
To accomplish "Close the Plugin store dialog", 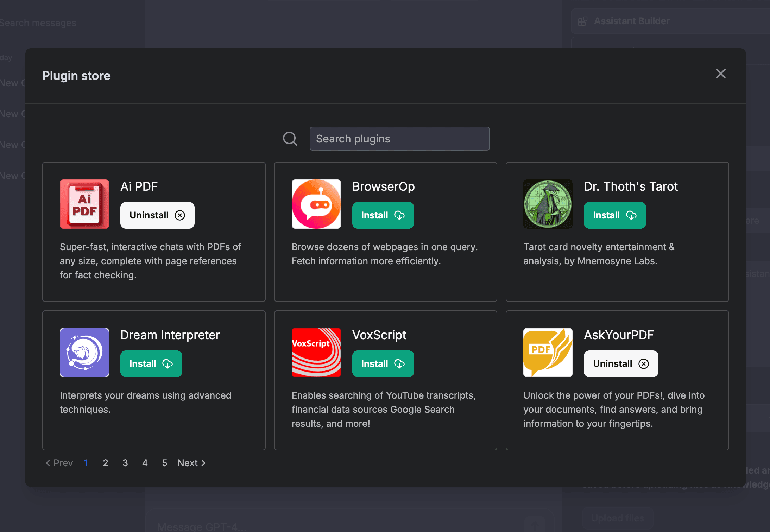I will coord(720,74).
